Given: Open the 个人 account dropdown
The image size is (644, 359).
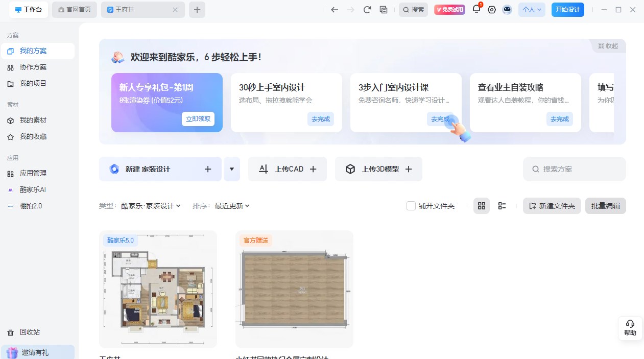Looking at the screenshot, I should pyautogui.click(x=532, y=10).
